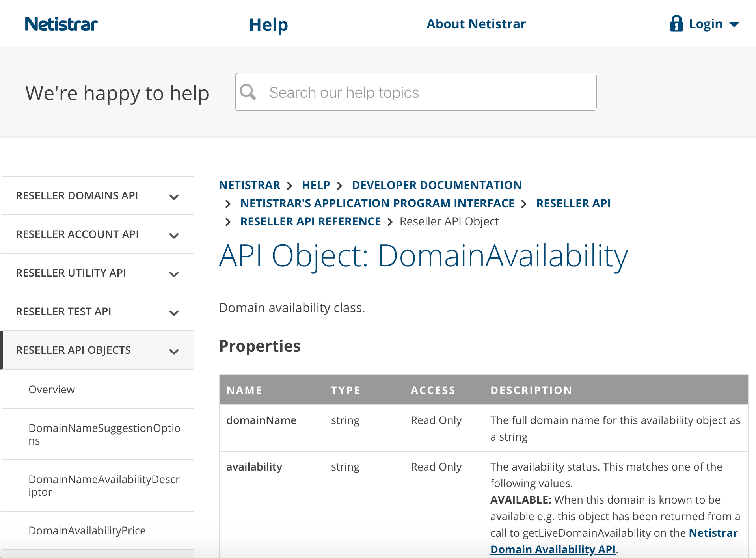Image resolution: width=756 pixels, height=558 pixels.
Task: Click the 'We're happy to help' heading
Action: point(117,93)
